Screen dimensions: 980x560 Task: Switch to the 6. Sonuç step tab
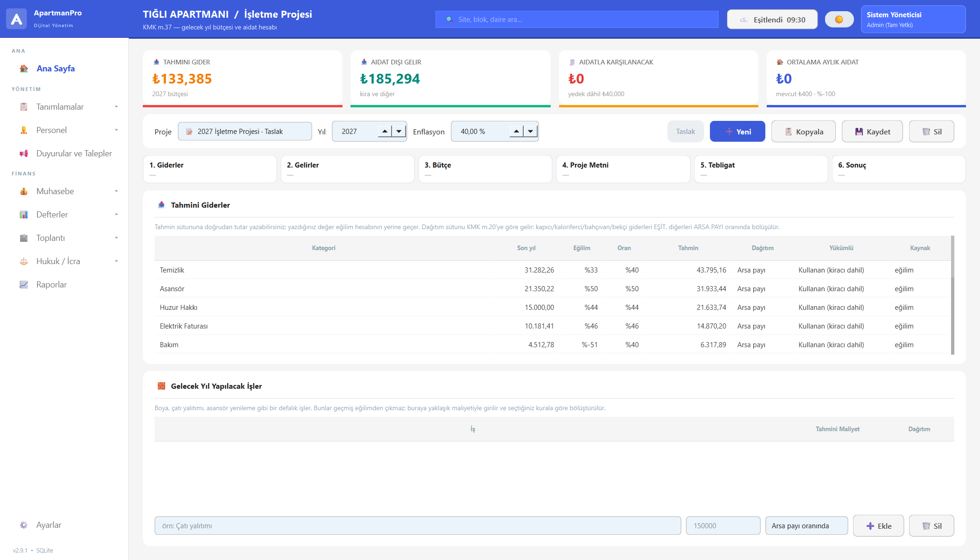[899, 169]
